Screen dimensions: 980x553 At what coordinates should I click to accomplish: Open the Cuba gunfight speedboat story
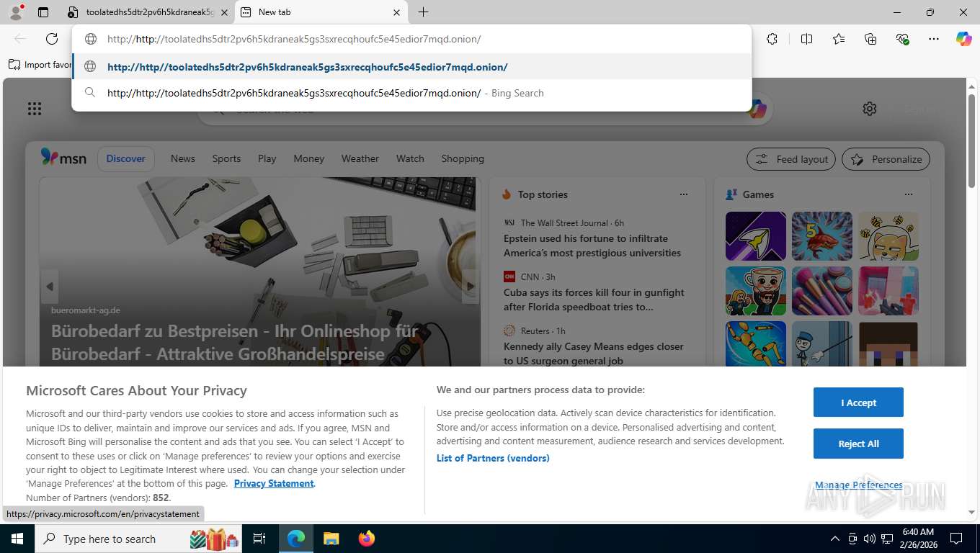click(x=594, y=300)
